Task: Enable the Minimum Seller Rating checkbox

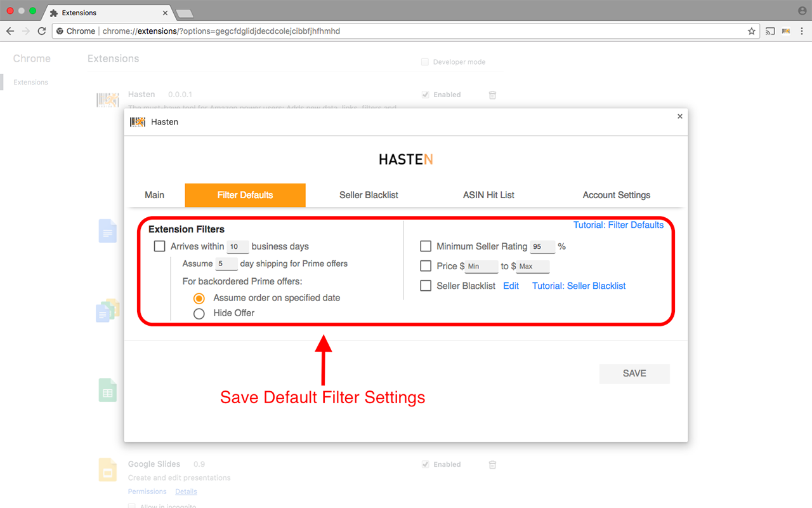Action: pyautogui.click(x=426, y=246)
